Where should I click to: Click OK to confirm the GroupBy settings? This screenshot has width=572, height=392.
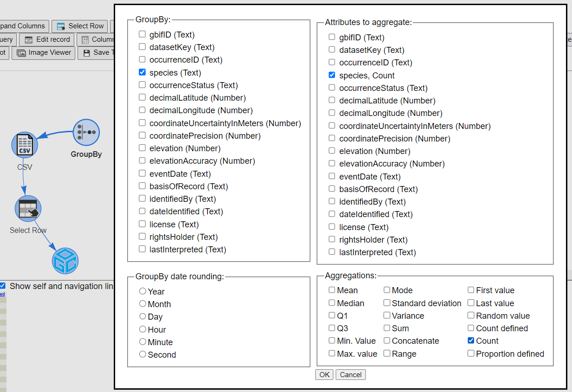[x=324, y=374]
